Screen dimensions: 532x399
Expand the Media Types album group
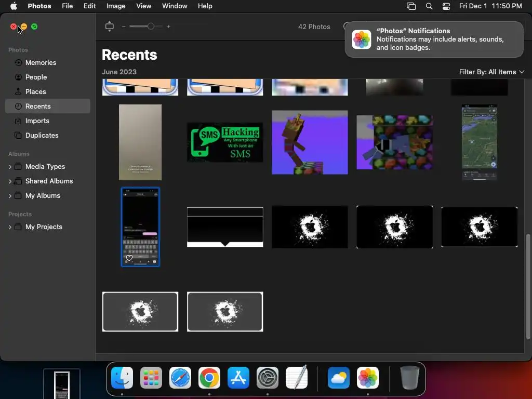10,167
